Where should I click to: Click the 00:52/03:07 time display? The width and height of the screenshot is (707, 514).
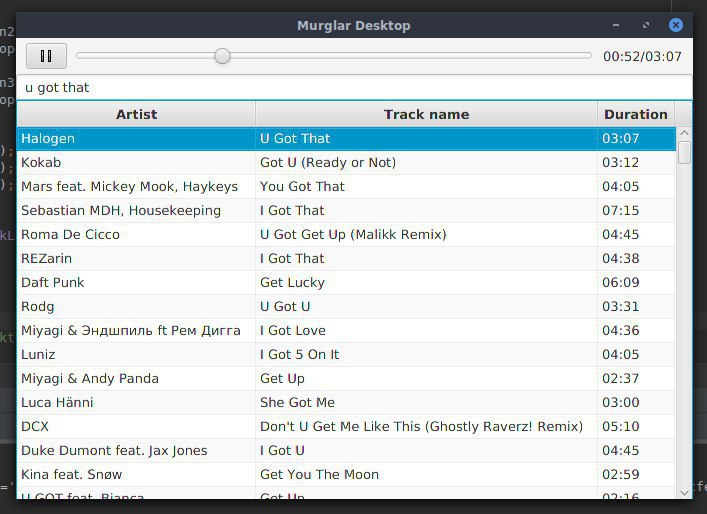click(642, 56)
